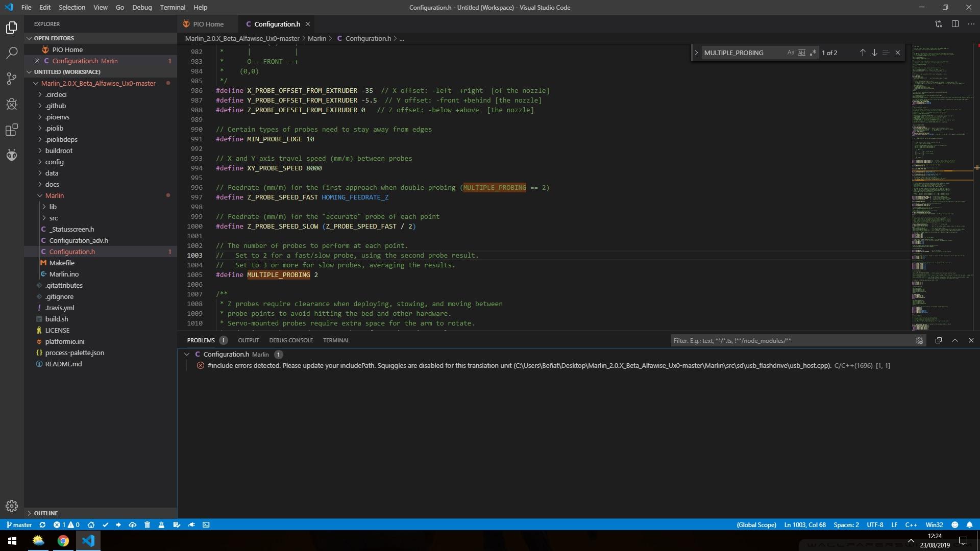Open the Source Control view
This screenshot has height=551, width=980.
[12, 78]
